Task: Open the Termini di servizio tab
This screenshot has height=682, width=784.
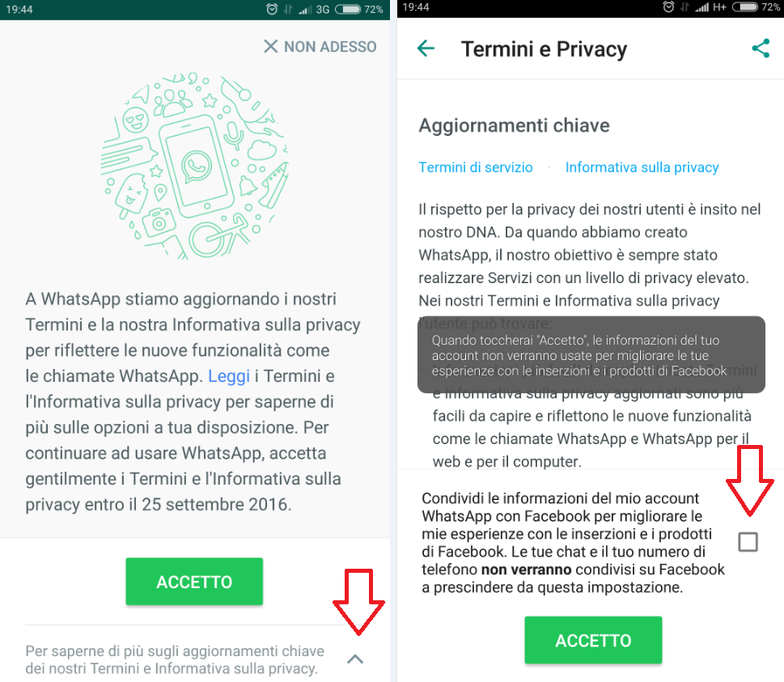Action: click(x=476, y=167)
